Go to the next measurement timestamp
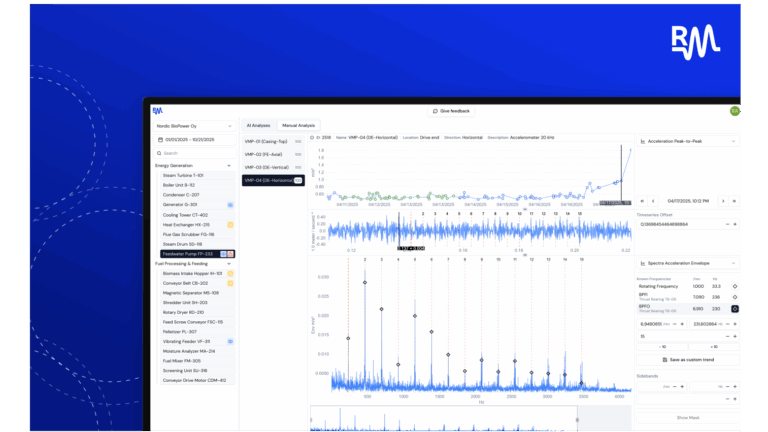768x432 pixels. [723, 201]
